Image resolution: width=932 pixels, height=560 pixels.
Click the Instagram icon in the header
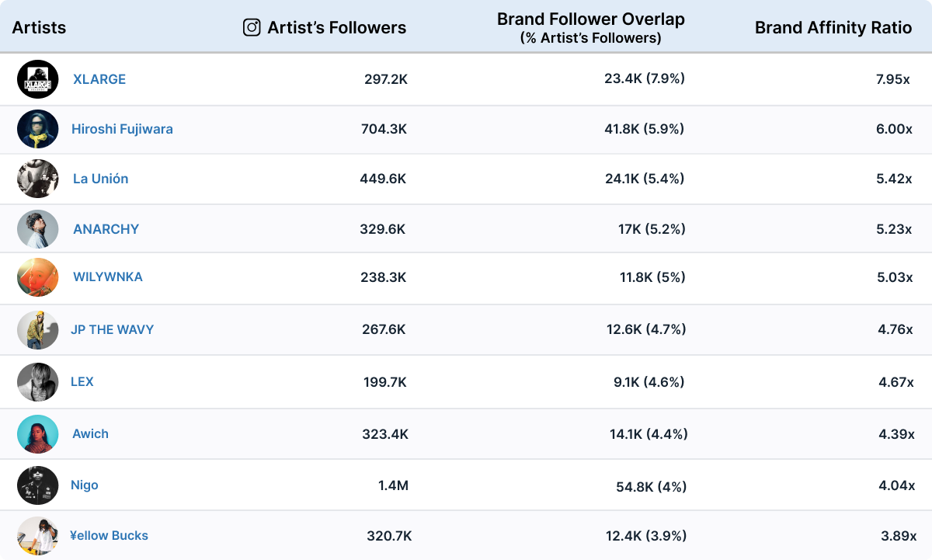coord(252,28)
